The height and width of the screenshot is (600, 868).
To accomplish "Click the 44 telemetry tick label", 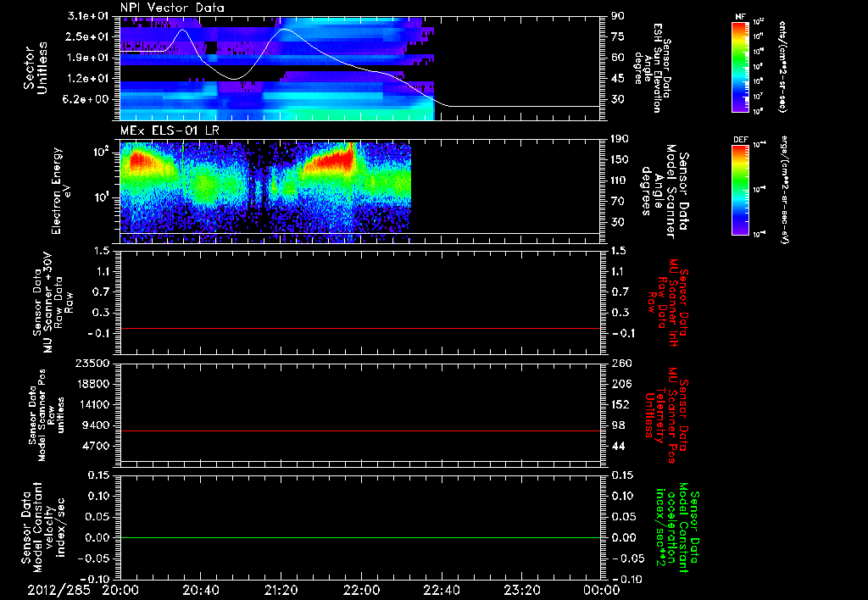I will coord(618,446).
